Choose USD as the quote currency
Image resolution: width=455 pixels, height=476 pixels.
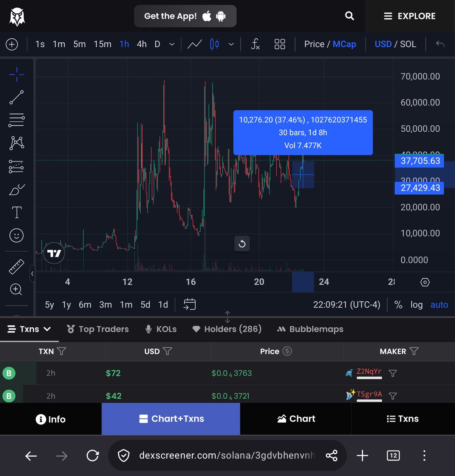pyautogui.click(x=383, y=44)
